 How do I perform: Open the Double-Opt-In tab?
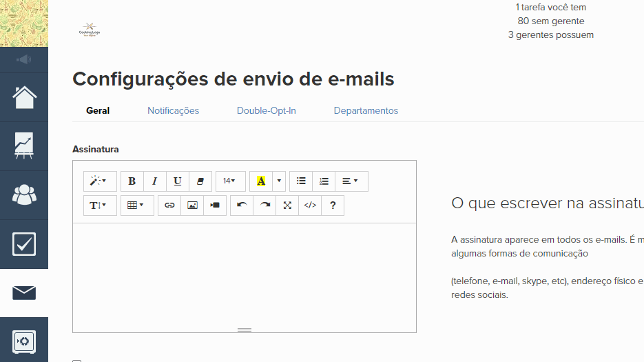(266, 111)
